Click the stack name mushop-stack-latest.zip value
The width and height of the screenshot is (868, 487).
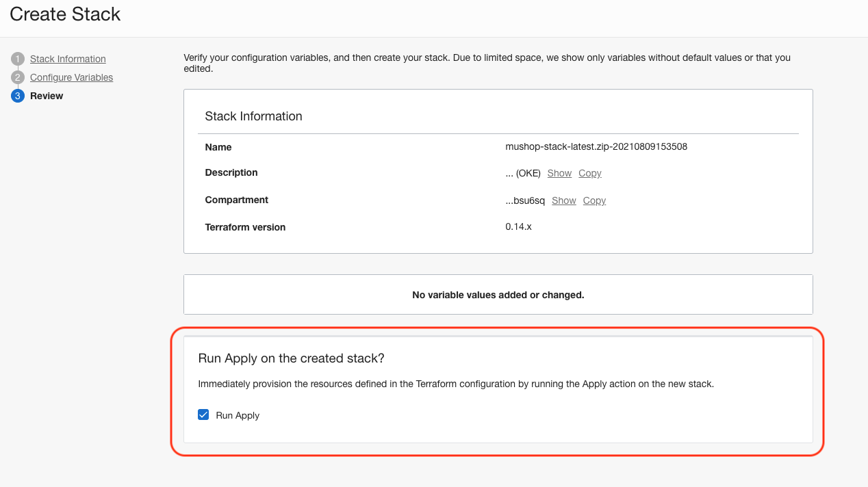coord(596,146)
